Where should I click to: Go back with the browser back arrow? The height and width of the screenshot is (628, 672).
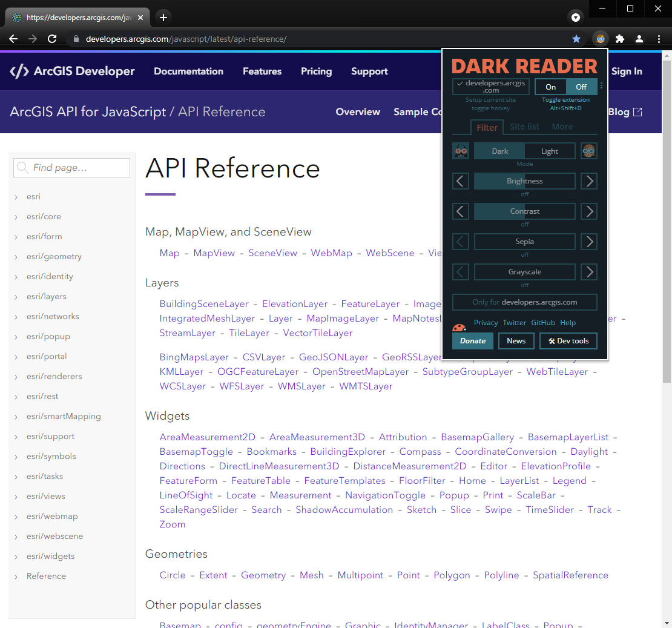(x=13, y=39)
